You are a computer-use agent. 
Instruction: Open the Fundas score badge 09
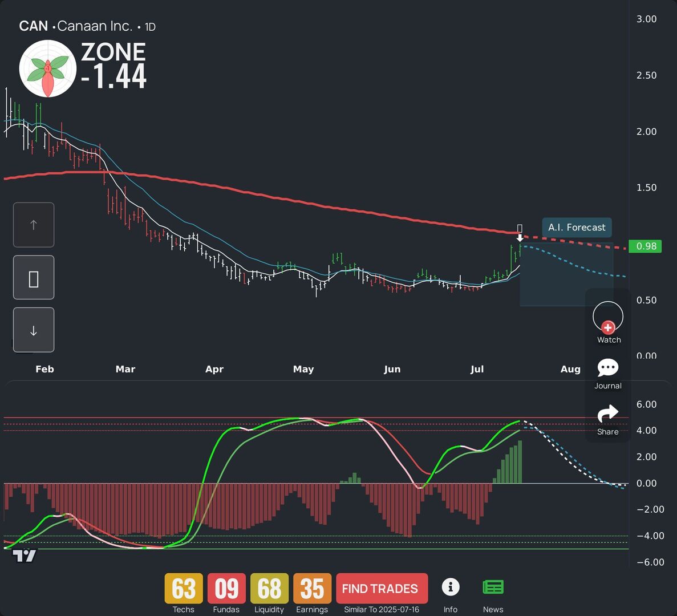pyautogui.click(x=226, y=589)
